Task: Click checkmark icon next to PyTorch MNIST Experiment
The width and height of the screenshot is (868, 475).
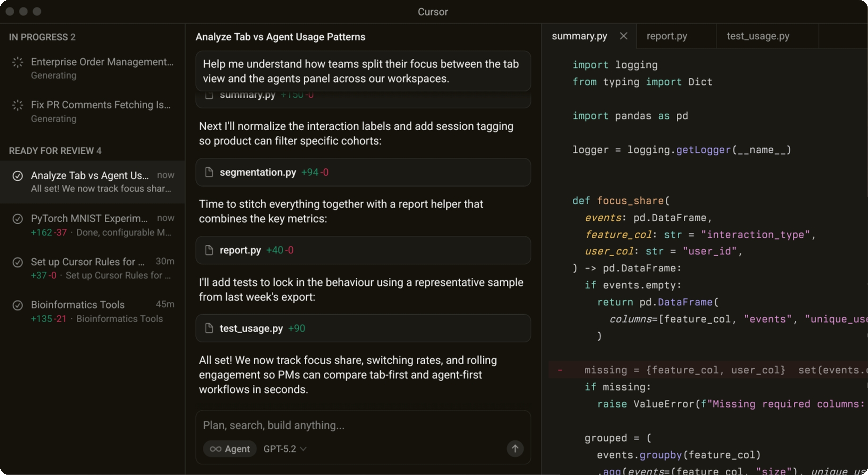Action: point(17,219)
